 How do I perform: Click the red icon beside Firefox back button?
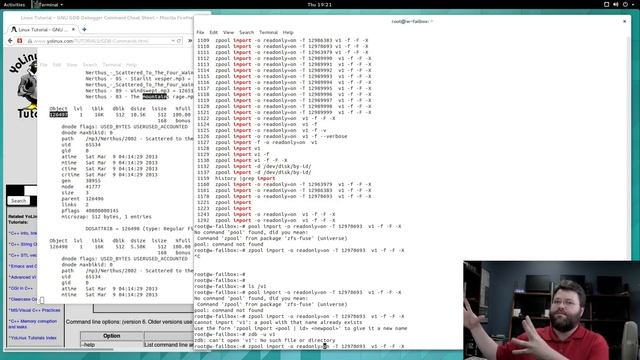20,41
